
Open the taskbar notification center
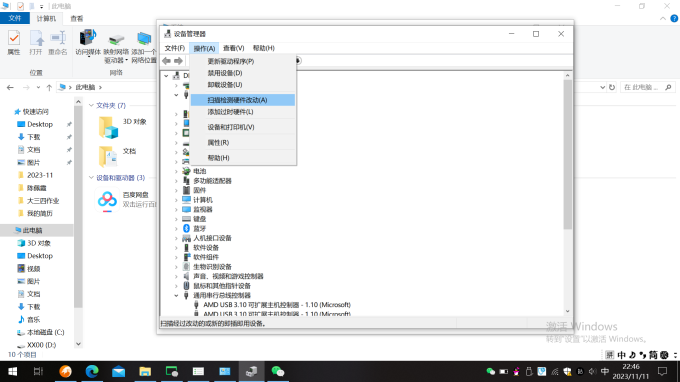click(x=662, y=372)
